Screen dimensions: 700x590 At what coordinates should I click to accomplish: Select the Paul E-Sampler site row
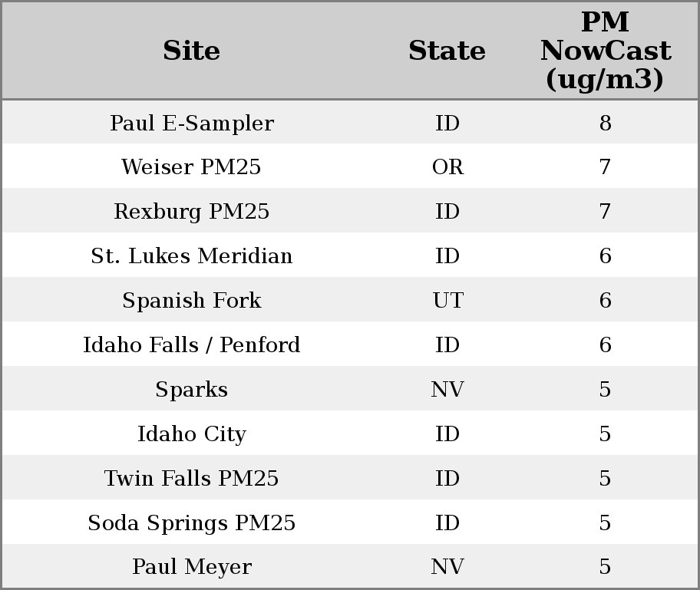(x=191, y=124)
